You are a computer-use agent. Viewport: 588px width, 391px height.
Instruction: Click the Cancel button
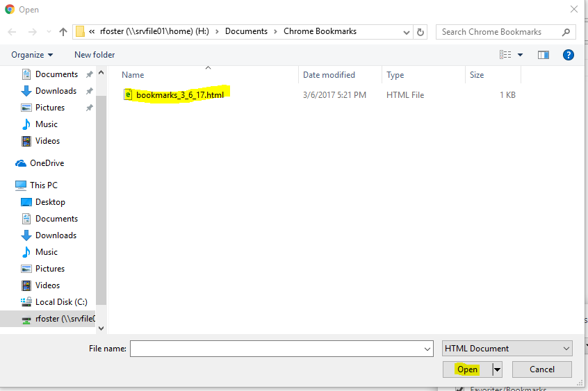point(542,369)
